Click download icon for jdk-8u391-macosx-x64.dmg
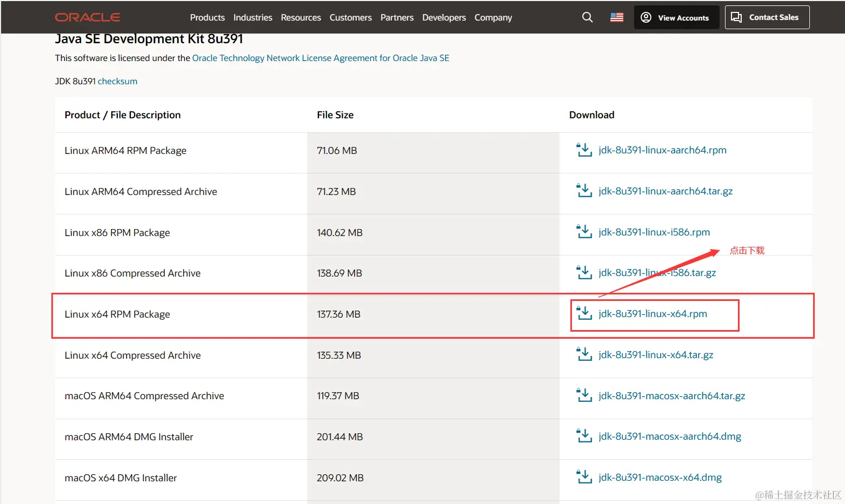 tap(584, 478)
